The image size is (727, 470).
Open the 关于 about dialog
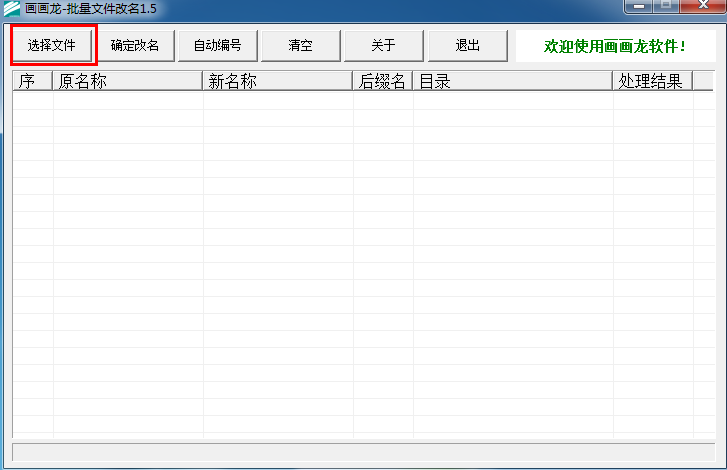click(384, 45)
